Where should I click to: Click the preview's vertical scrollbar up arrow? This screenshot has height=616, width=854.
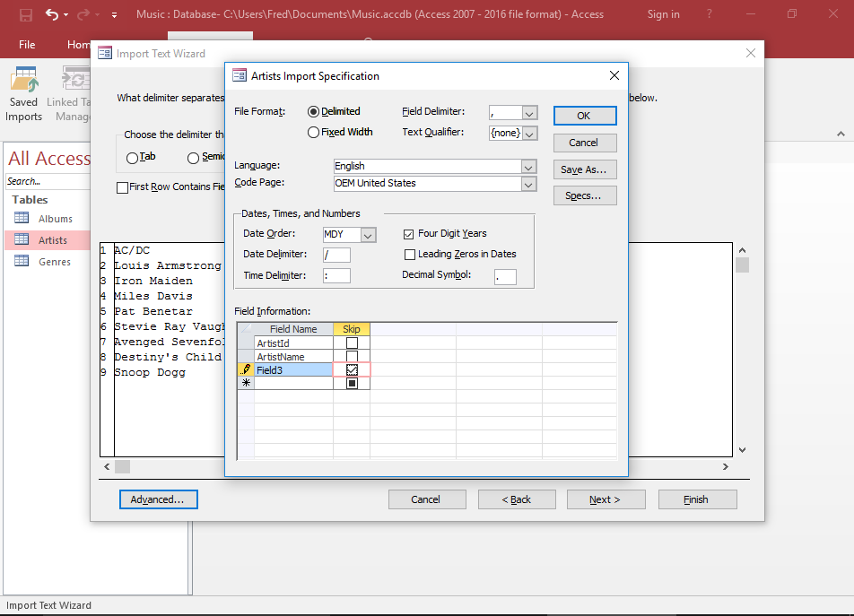point(742,250)
